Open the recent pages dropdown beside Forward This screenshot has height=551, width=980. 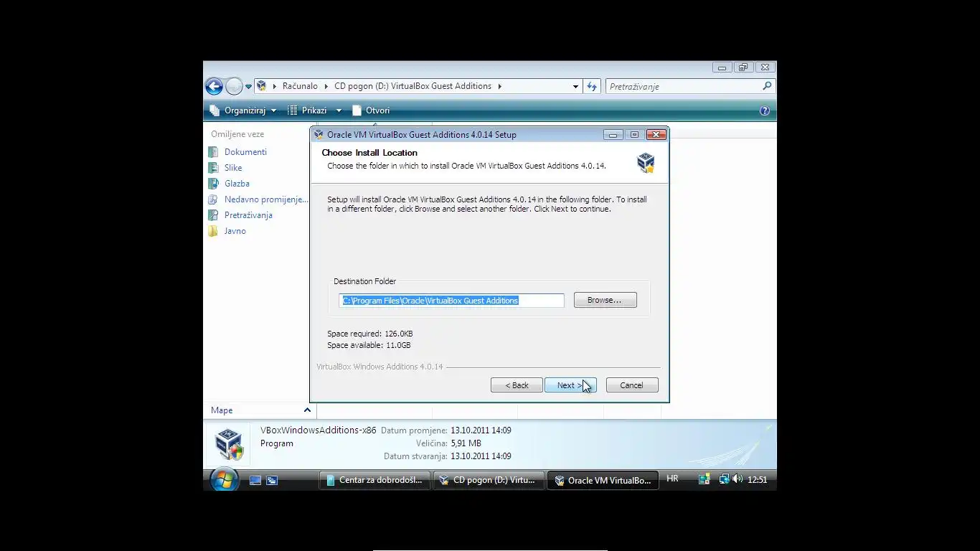pos(248,87)
